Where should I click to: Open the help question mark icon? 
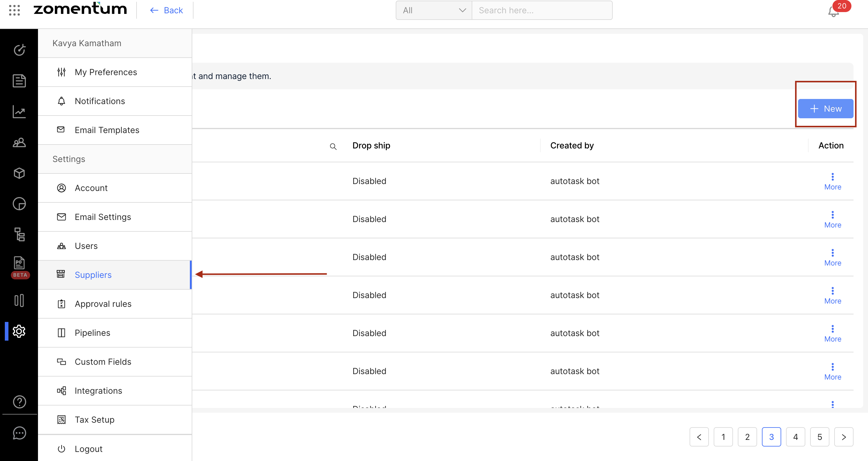(19, 402)
